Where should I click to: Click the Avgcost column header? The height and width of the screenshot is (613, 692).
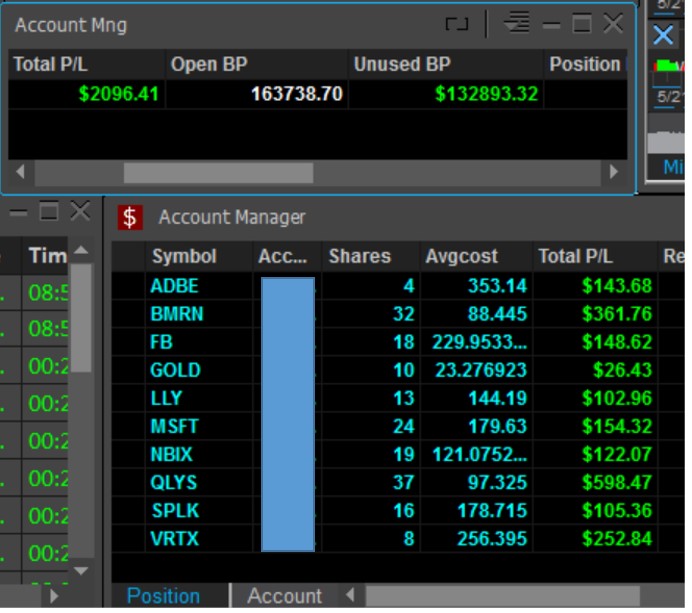(x=460, y=257)
